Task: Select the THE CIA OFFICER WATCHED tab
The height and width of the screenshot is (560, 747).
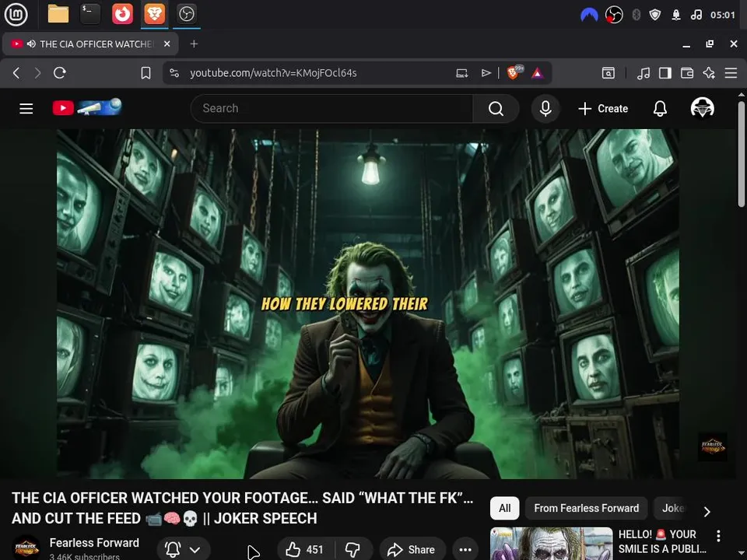Action: pos(90,44)
